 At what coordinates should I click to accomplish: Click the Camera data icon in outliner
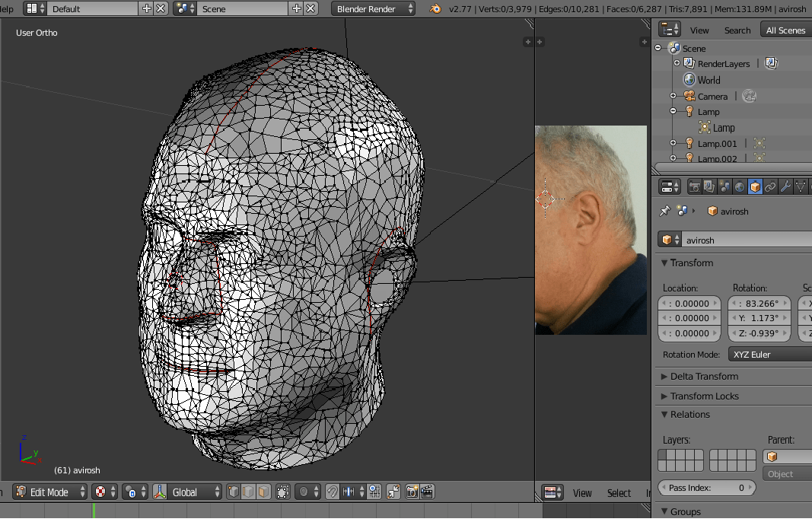[x=749, y=96]
